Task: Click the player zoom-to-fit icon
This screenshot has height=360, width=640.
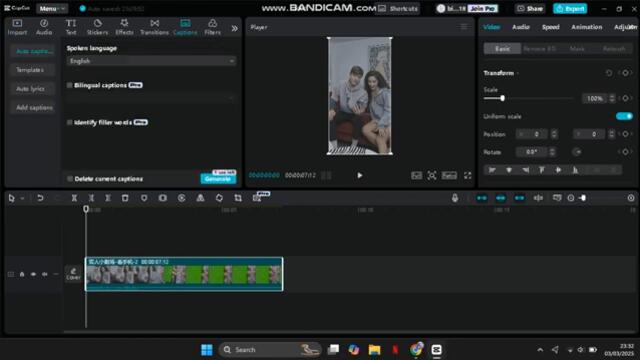Action: (x=432, y=176)
